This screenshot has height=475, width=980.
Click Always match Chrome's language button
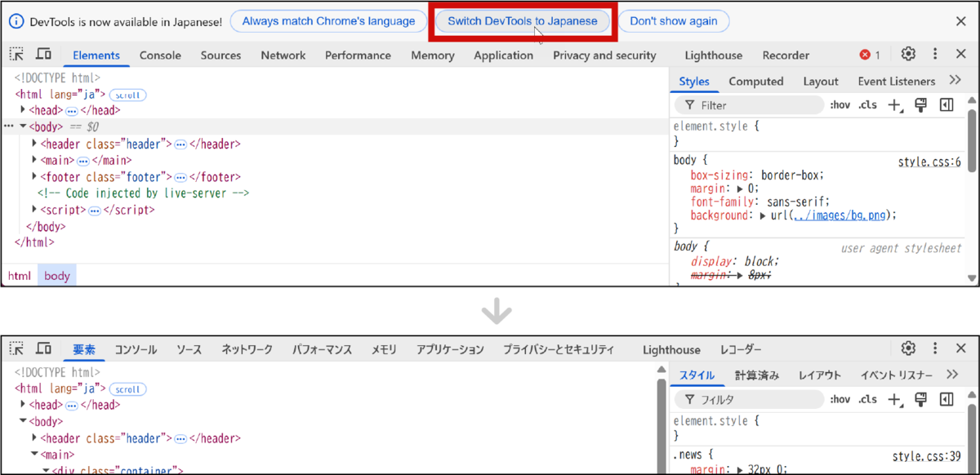pyautogui.click(x=328, y=21)
